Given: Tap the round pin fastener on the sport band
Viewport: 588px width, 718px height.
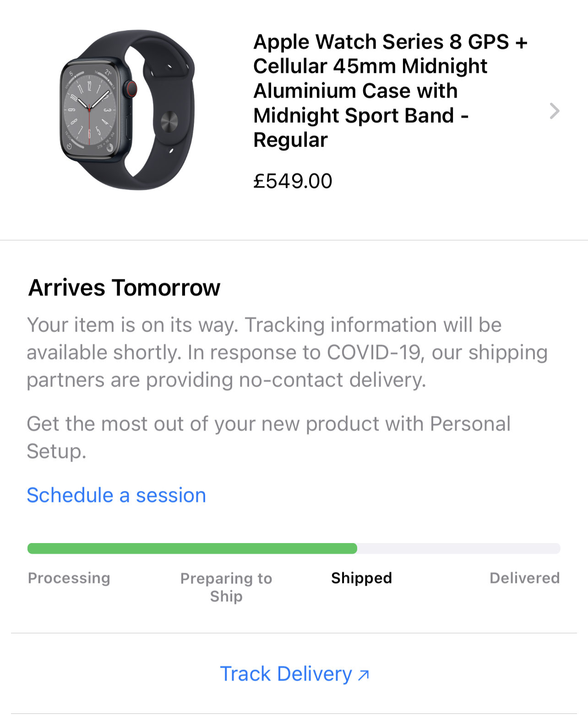Looking at the screenshot, I should click(169, 122).
